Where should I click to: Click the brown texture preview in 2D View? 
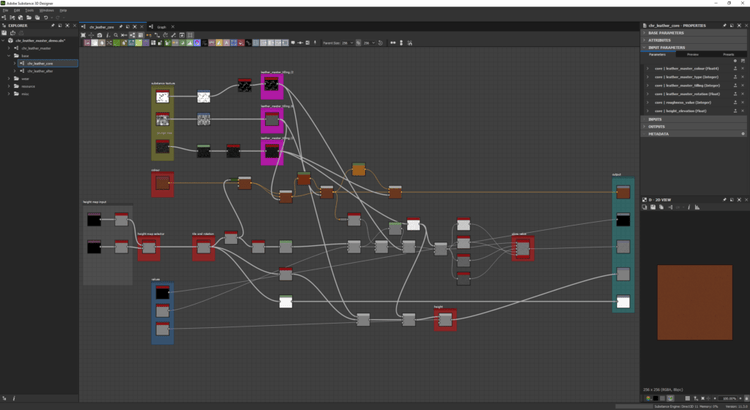click(694, 303)
